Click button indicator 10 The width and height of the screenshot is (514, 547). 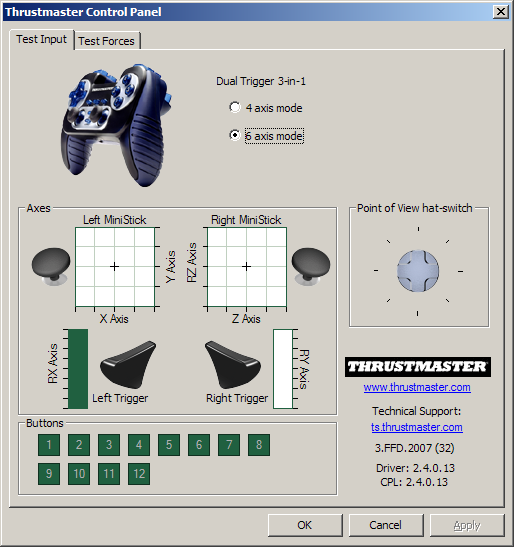(79, 474)
